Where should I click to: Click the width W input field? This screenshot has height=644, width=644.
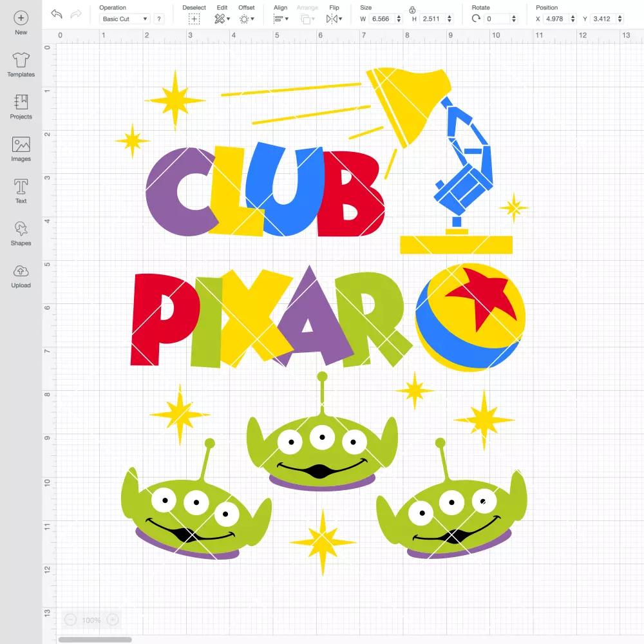point(381,19)
